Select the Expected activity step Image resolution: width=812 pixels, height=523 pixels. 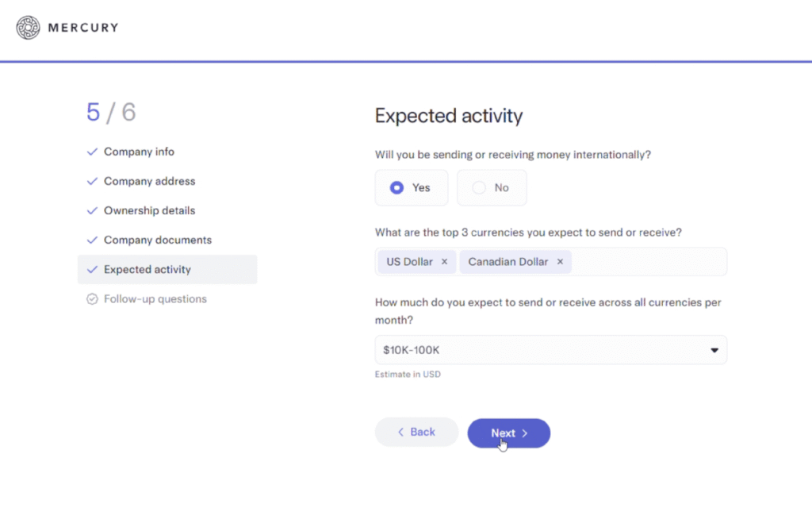pos(147,270)
